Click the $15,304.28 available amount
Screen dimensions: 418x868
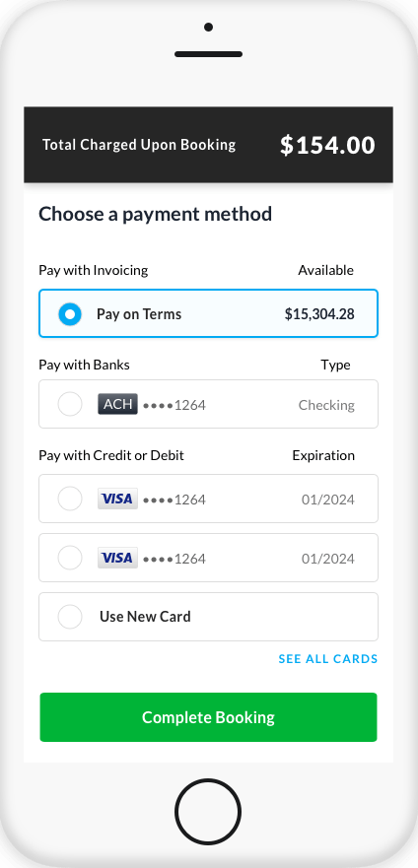coord(319,314)
